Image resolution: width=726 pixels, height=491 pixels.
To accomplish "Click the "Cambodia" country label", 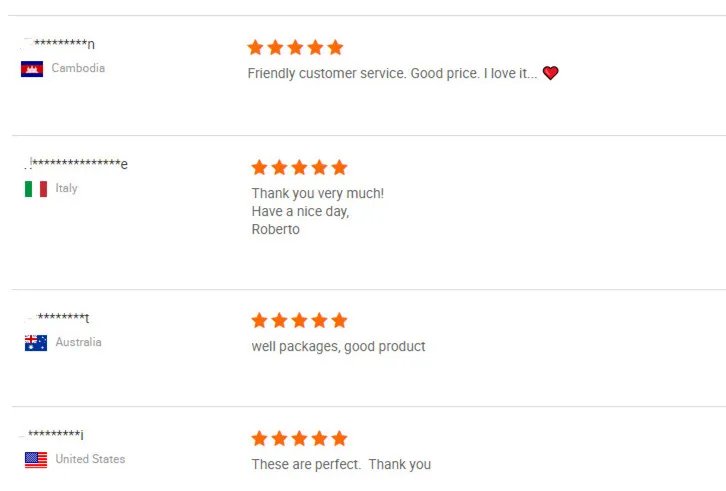I will click(x=78, y=69).
